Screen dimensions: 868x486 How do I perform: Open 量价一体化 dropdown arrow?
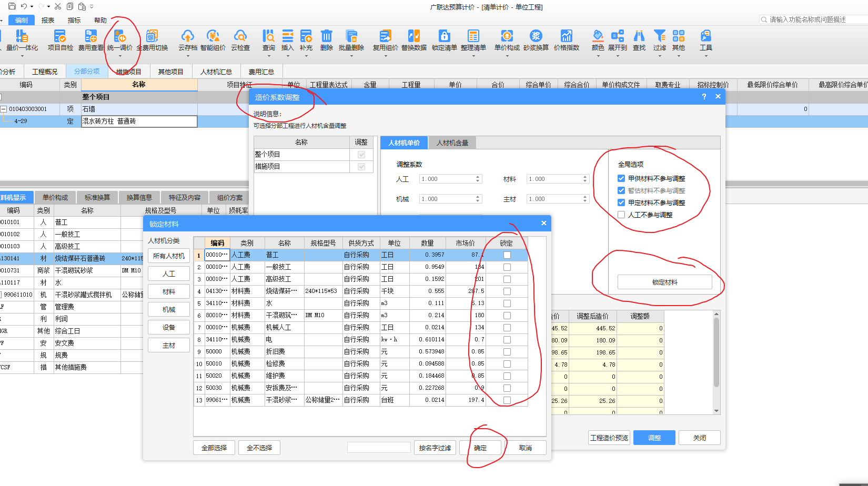pyautogui.click(x=22, y=55)
